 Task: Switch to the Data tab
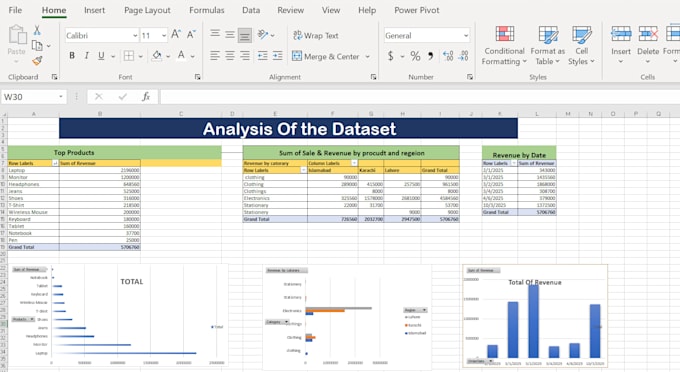coord(251,10)
